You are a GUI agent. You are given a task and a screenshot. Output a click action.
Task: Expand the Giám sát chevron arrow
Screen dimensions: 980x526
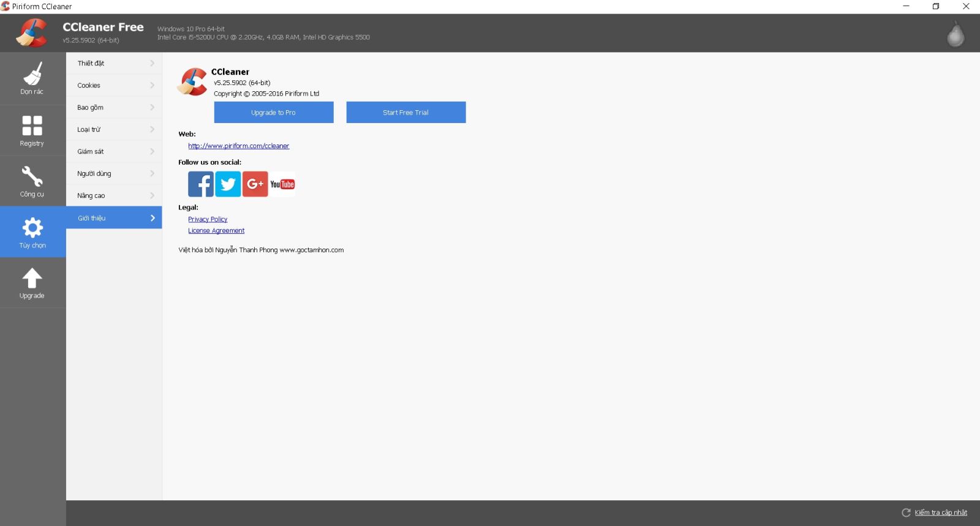pyautogui.click(x=153, y=151)
